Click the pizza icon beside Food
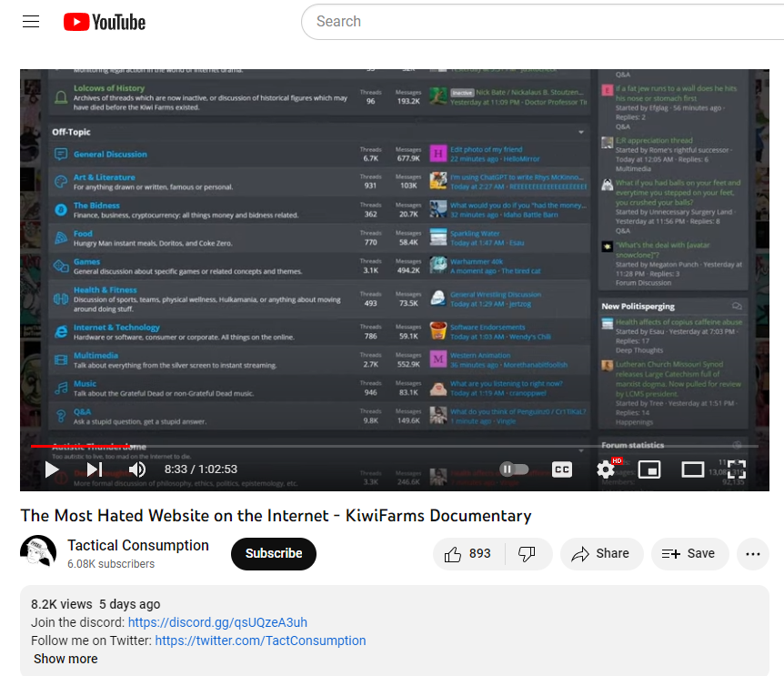This screenshot has width=784, height=676. [61, 238]
